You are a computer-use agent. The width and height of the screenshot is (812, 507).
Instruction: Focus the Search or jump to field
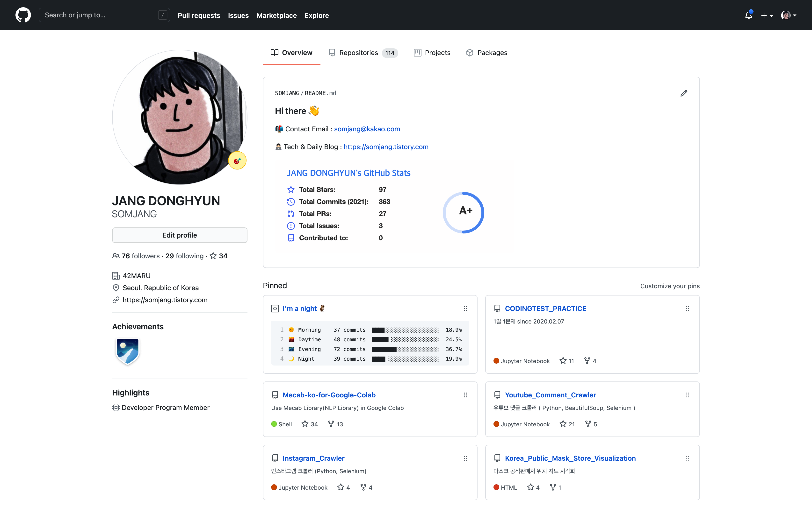[x=101, y=15]
